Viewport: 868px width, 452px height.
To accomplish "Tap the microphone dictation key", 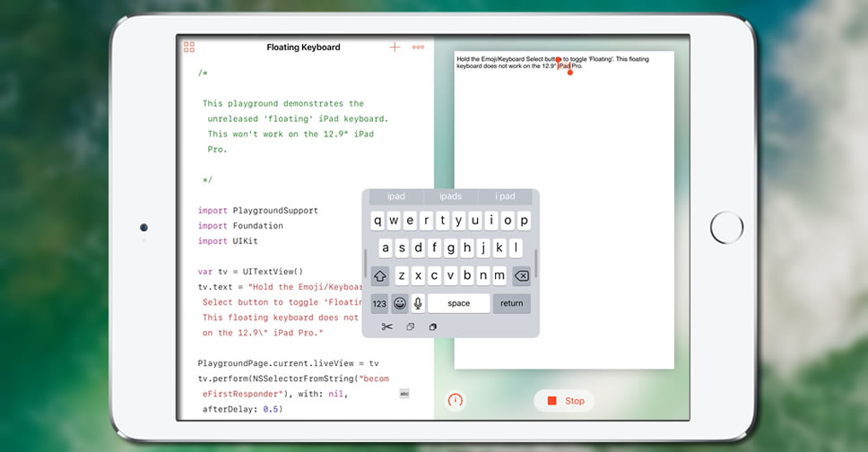I will point(418,303).
